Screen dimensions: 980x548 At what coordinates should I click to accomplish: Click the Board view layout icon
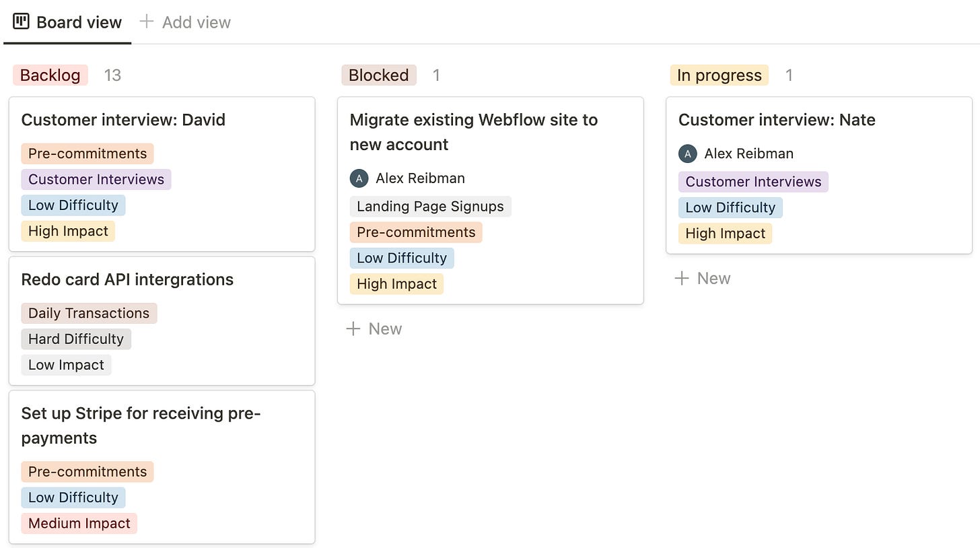21,22
